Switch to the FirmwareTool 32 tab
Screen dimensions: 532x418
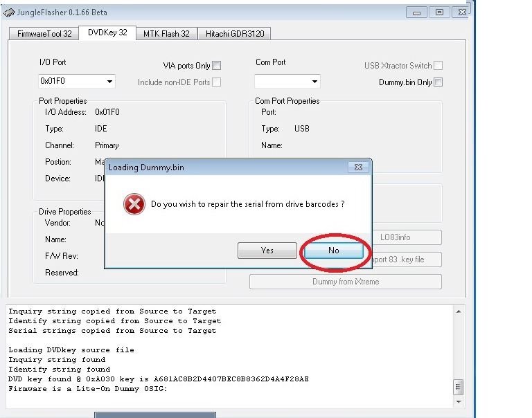pyautogui.click(x=44, y=33)
